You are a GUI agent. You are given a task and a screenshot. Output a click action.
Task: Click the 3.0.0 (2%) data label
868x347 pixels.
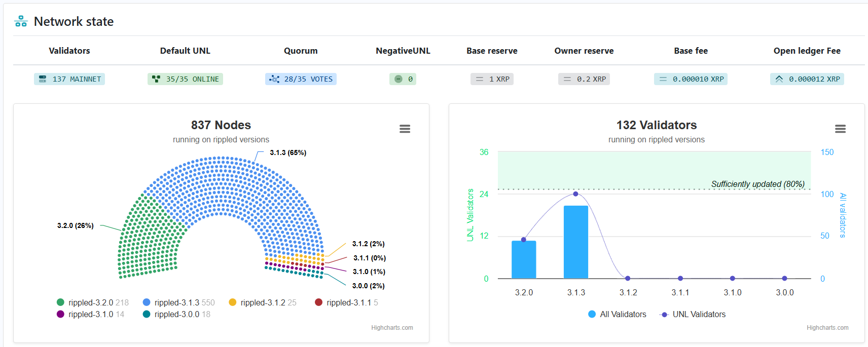coord(369,286)
